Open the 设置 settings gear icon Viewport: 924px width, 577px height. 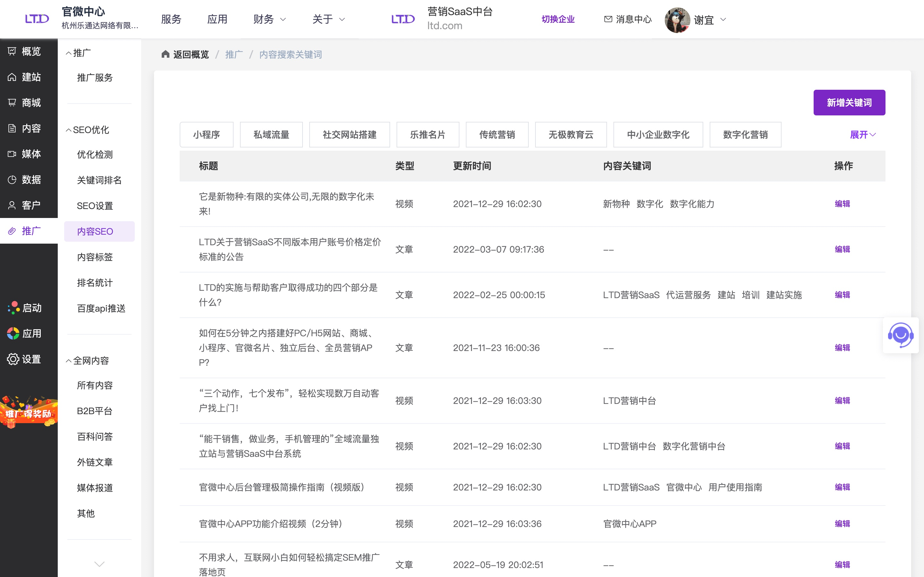pos(13,359)
